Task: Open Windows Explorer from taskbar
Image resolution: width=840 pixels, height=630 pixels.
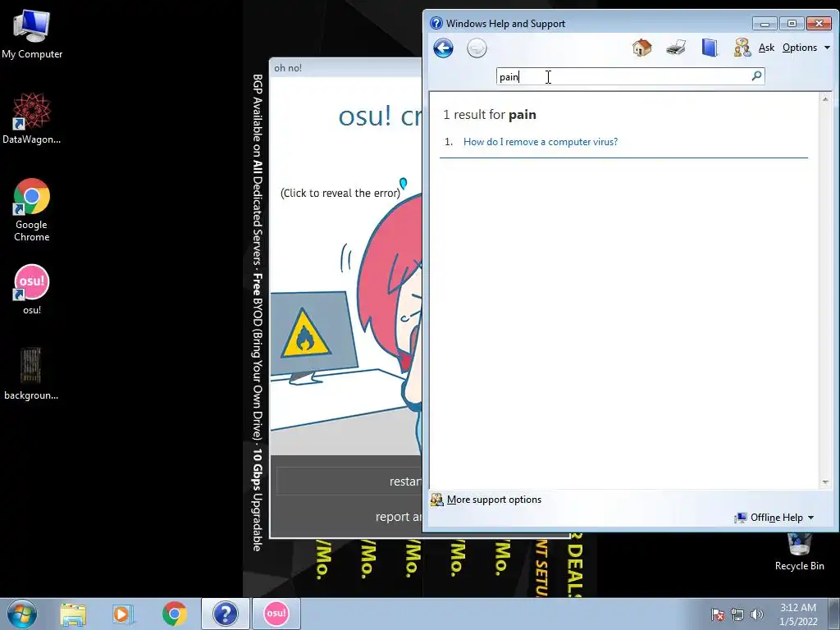Action: click(73, 614)
